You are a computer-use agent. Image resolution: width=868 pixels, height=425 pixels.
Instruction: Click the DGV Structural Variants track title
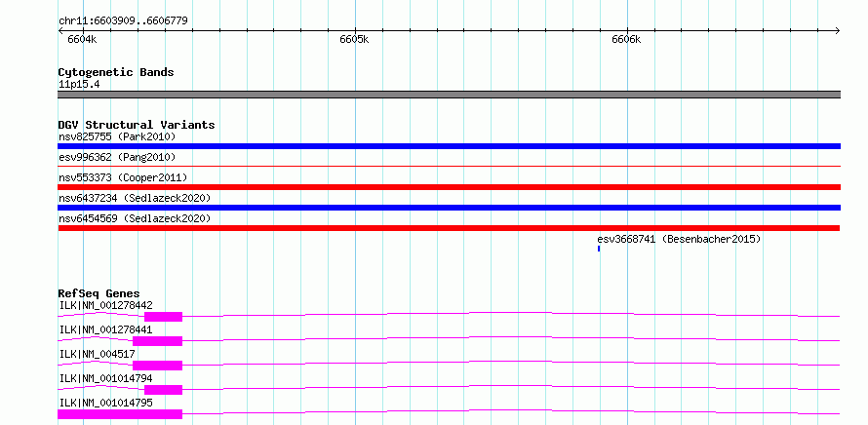(x=137, y=125)
